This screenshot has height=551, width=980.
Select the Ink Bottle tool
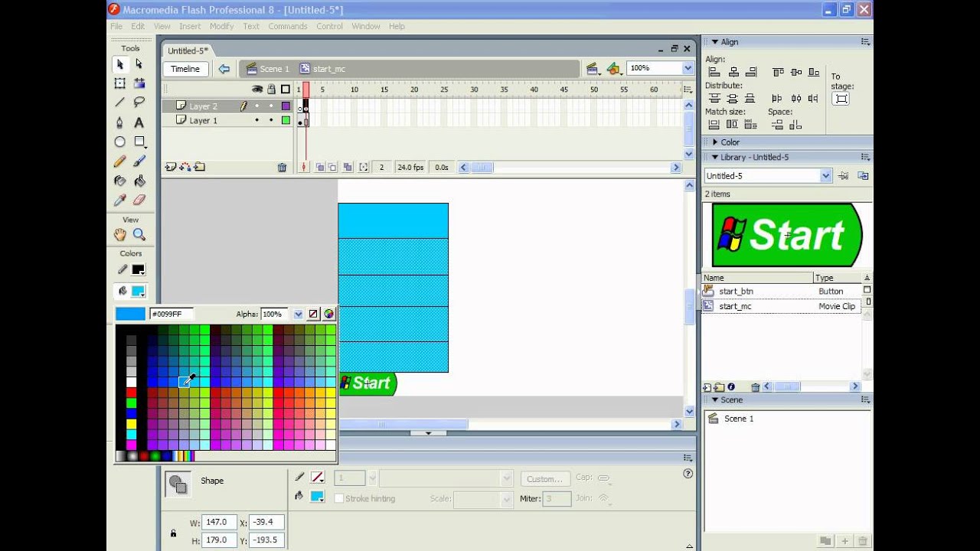(120, 181)
